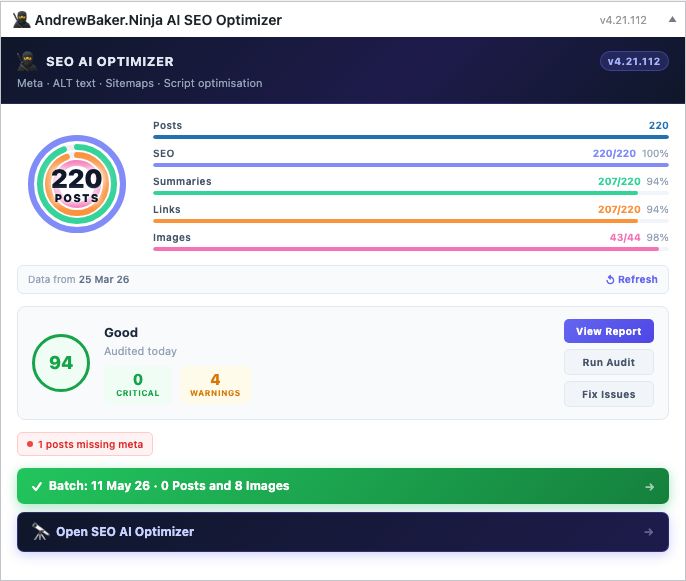
Task: Click the 43/44 Images value
Action: (625, 238)
